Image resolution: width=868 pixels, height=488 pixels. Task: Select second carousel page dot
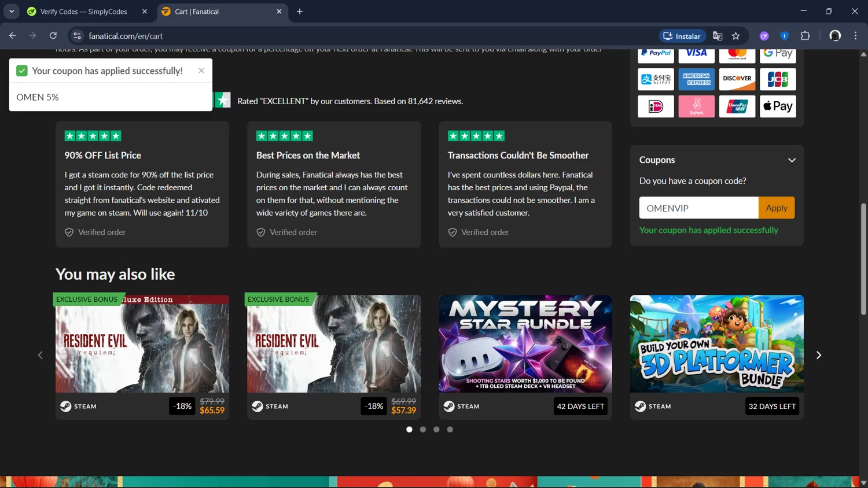tap(423, 430)
